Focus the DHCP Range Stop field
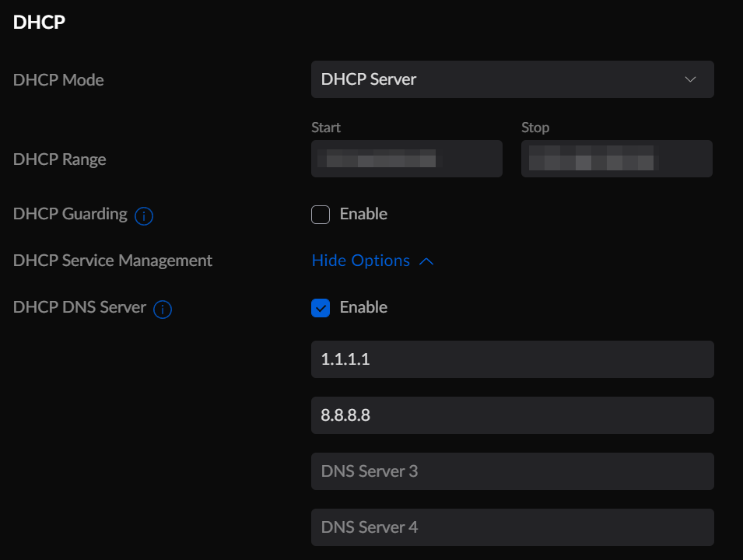The width and height of the screenshot is (743, 560). (x=616, y=159)
